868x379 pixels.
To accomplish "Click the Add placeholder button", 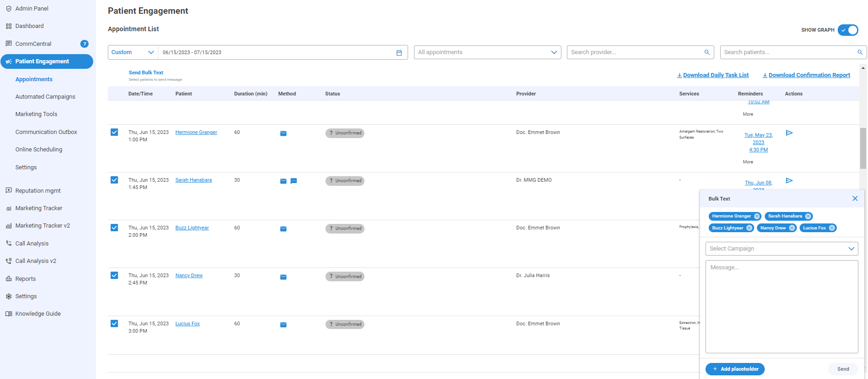I will 734,369.
